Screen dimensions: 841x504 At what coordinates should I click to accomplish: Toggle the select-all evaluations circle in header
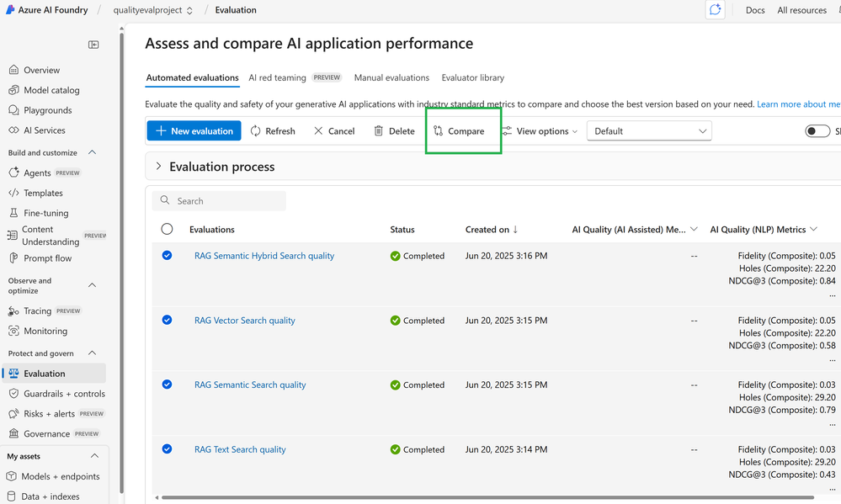[x=167, y=229]
